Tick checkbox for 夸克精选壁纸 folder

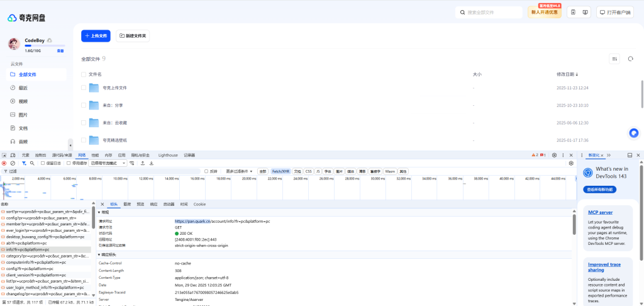click(x=84, y=140)
